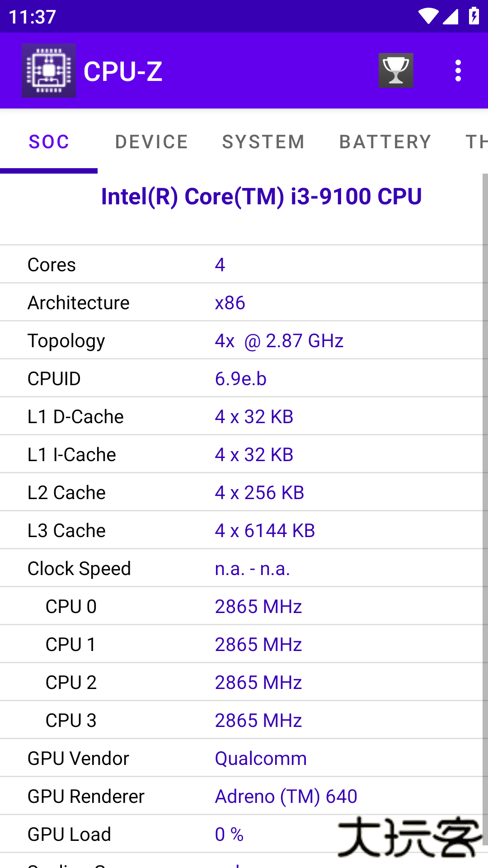Tap the CPU 0 frequency entry

pyautogui.click(x=181, y=606)
